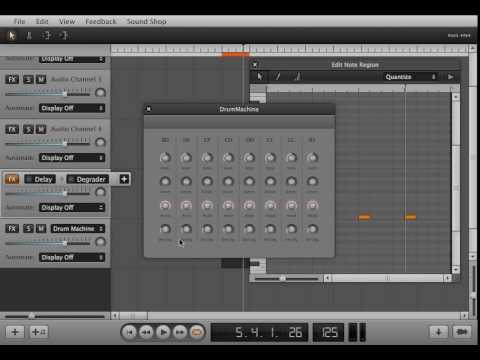Click pink-ringed knob in DrumMachine's leftmost column

165,205
